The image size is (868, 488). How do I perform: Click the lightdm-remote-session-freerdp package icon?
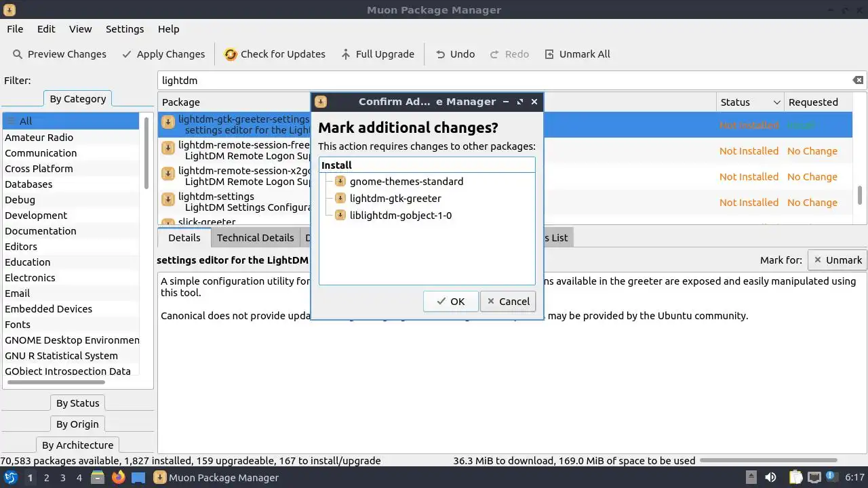(168, 148)
